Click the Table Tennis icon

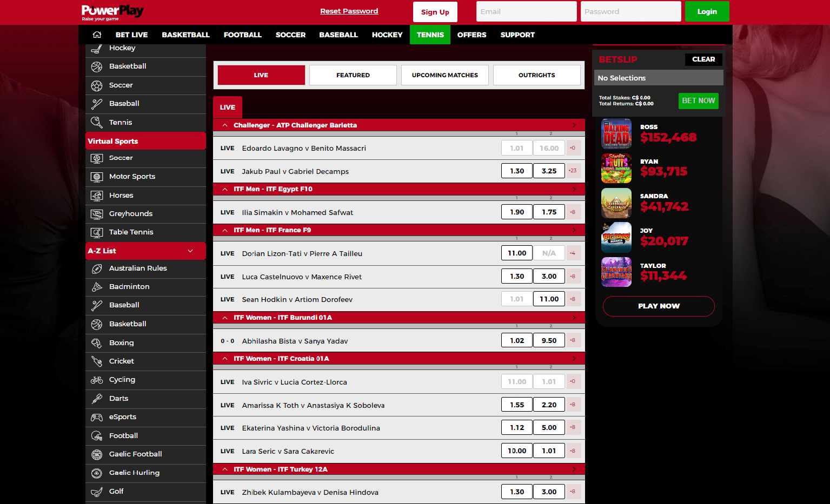pyautogui.click(x=97, y=232)
